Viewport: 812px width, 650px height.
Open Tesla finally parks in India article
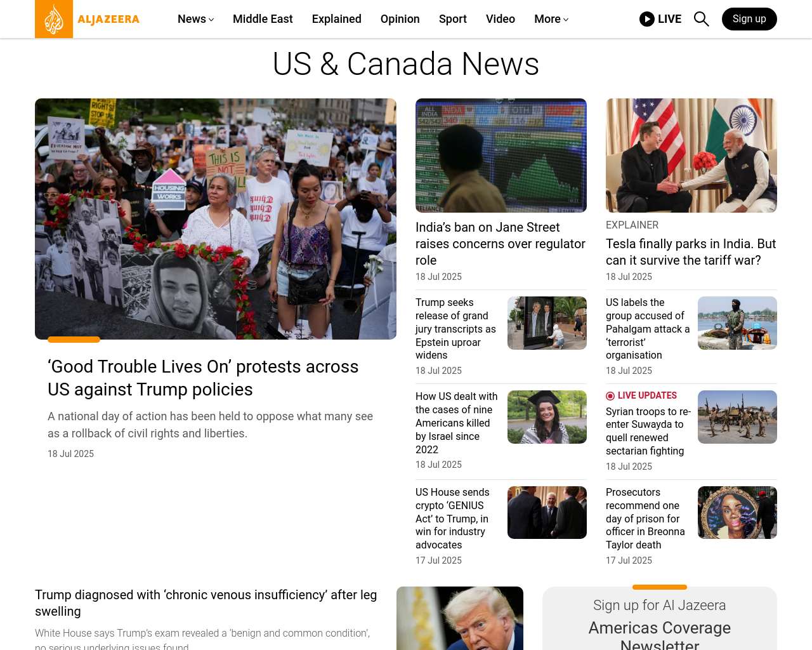click(691, 252)
